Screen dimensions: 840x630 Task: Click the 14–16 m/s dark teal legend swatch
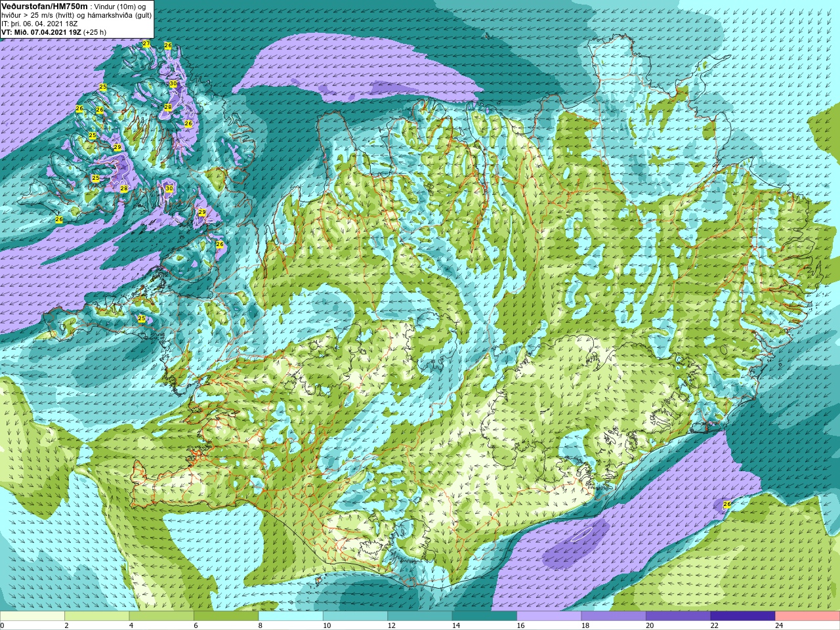(484, 616)
